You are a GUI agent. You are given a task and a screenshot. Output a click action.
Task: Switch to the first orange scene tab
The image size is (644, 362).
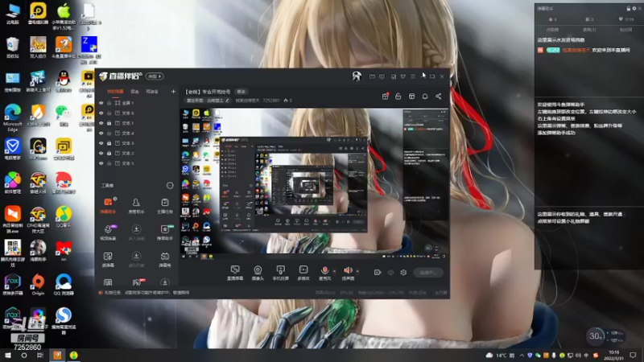pos(115,92)
